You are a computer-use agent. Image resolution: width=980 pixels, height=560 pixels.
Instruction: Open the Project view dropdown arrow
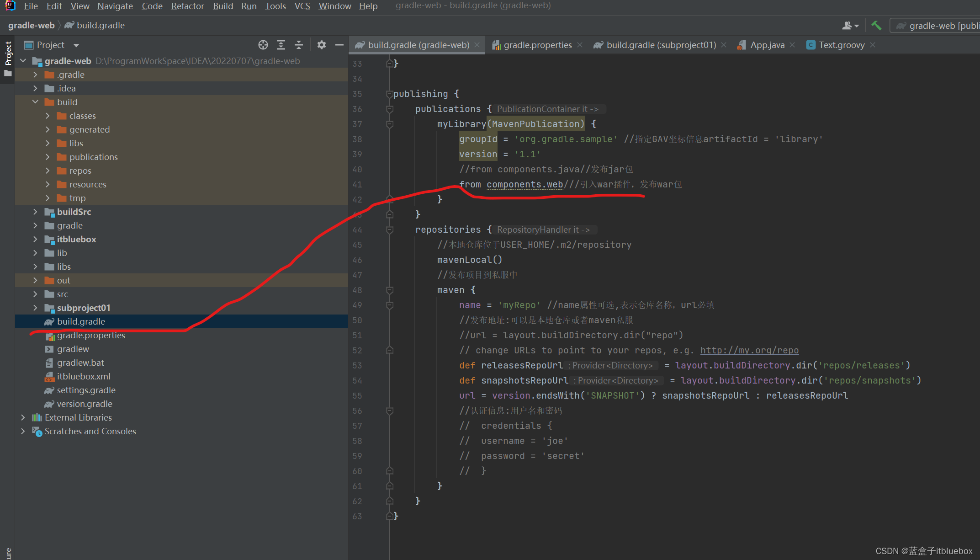(x=76, y=45)
